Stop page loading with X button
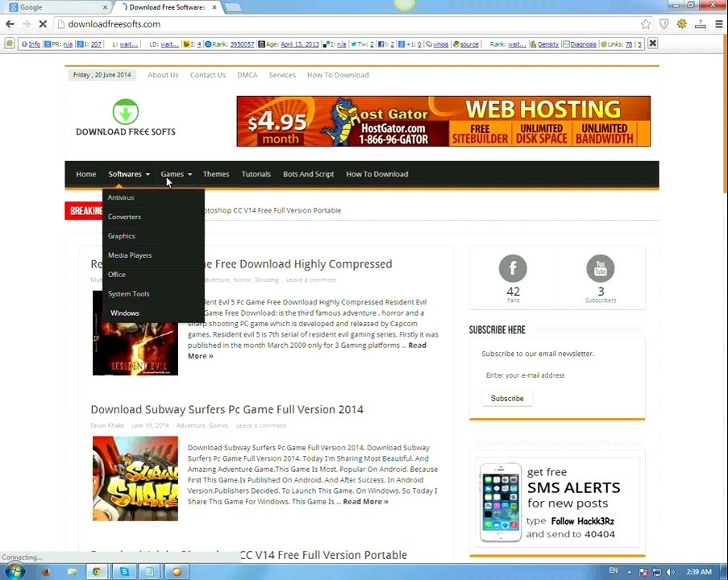The width and height of the screenshot is (728, 580). pos(43,23)
